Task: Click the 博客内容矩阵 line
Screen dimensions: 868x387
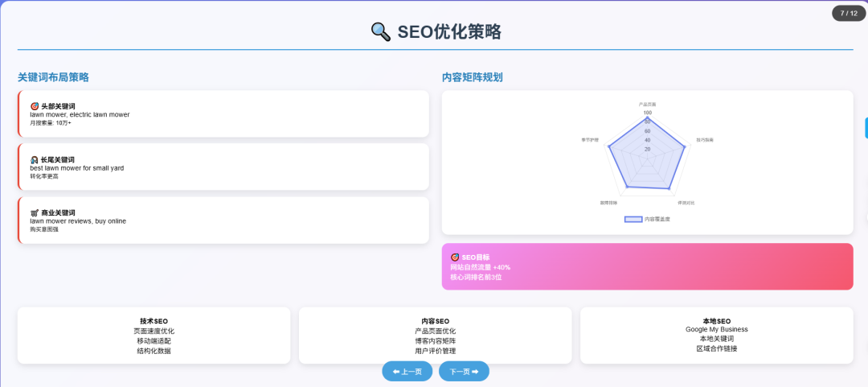Action: coord(435,341)
